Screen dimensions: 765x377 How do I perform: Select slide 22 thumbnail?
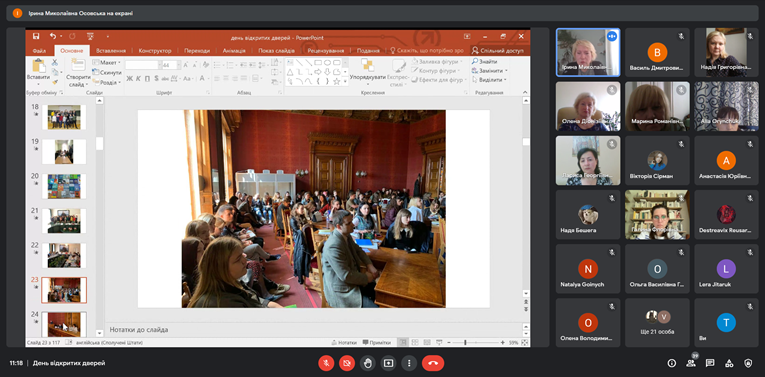[64, 256]
